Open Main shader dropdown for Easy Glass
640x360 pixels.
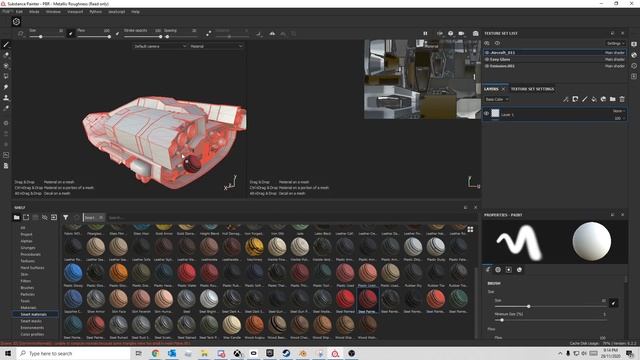[614, 59]
